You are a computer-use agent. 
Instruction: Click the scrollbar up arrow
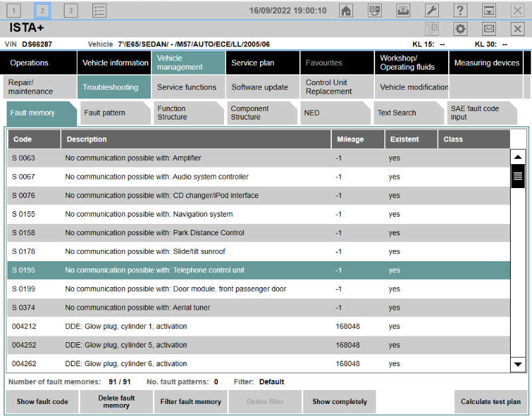[x=518, y=157]
